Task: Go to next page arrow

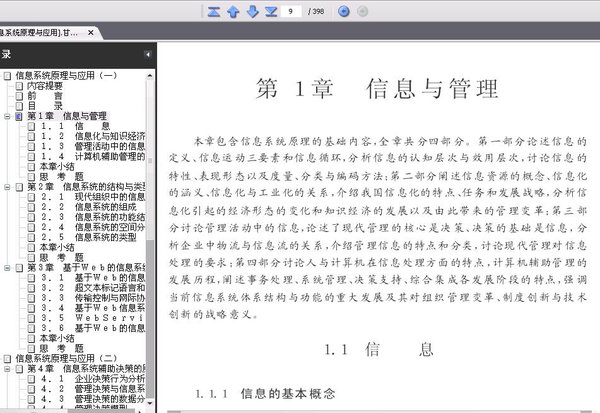Action: point(252,11)
